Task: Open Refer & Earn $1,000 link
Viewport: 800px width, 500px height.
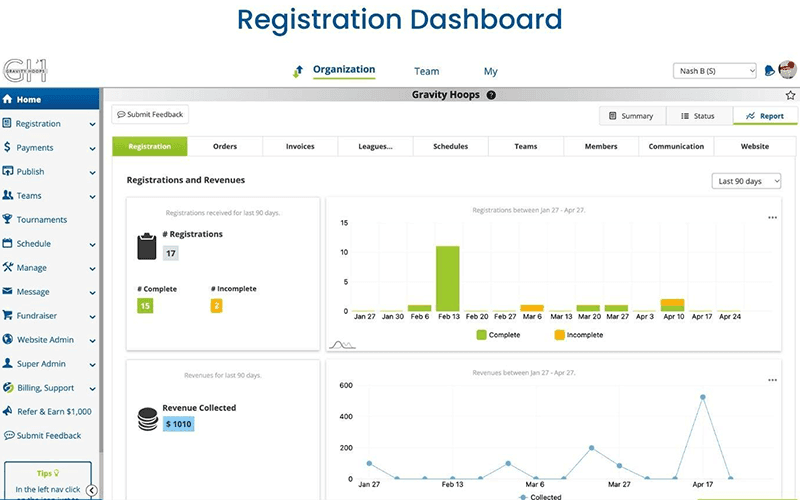Action: pos(54,411)
